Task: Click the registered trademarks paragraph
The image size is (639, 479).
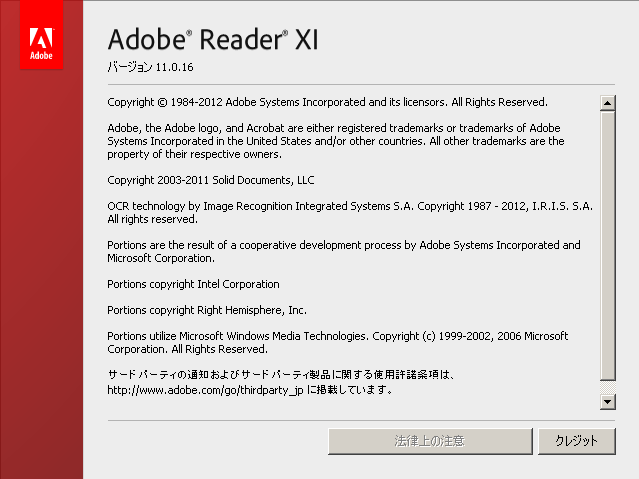Action: [x=335, y=141]
